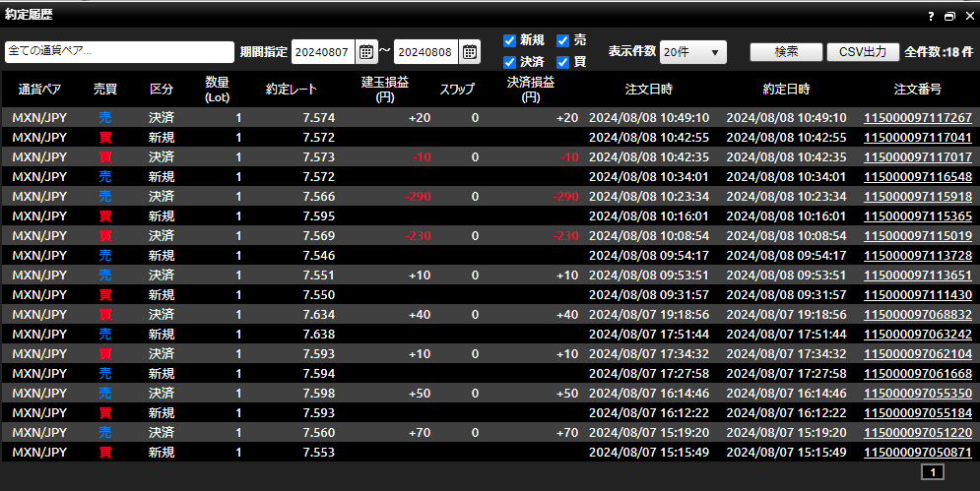Click the 約定レート column header

point(292,90)
